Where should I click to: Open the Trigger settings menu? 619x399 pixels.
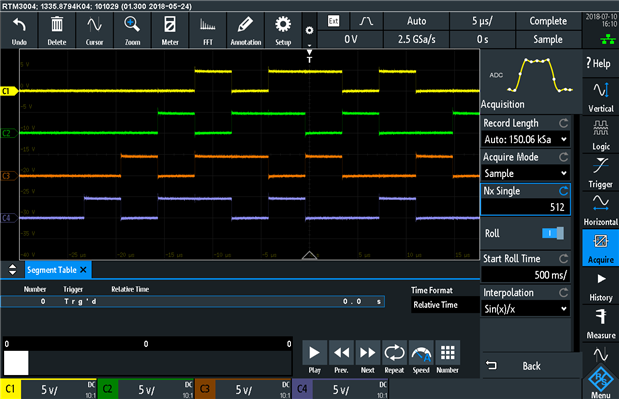(600, 173)
